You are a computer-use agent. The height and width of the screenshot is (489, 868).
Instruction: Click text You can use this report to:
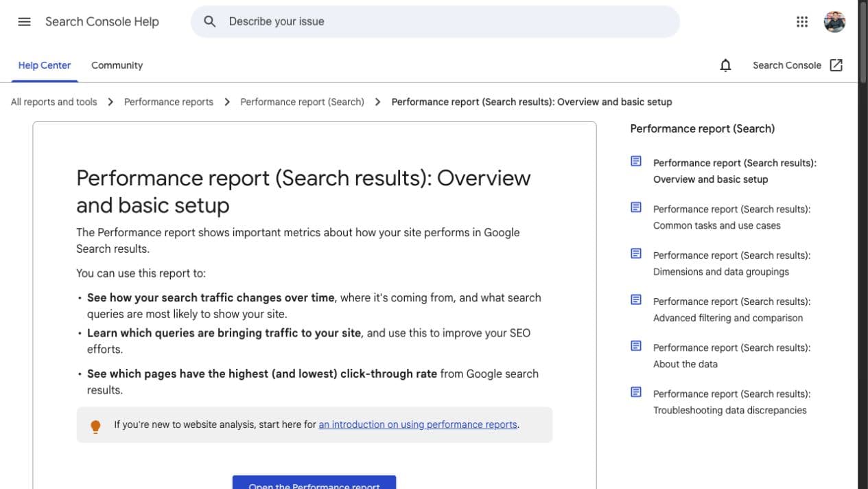[141, 273]
